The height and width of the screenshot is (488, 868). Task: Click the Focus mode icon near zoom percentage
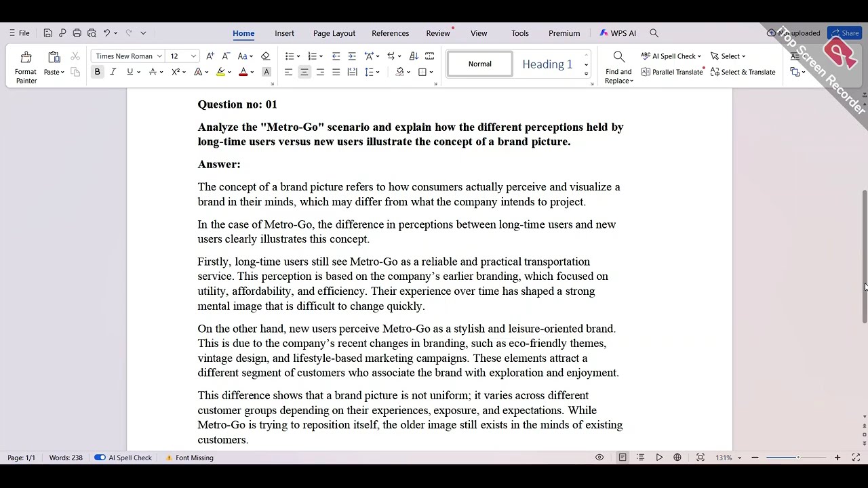coord(701,457)
